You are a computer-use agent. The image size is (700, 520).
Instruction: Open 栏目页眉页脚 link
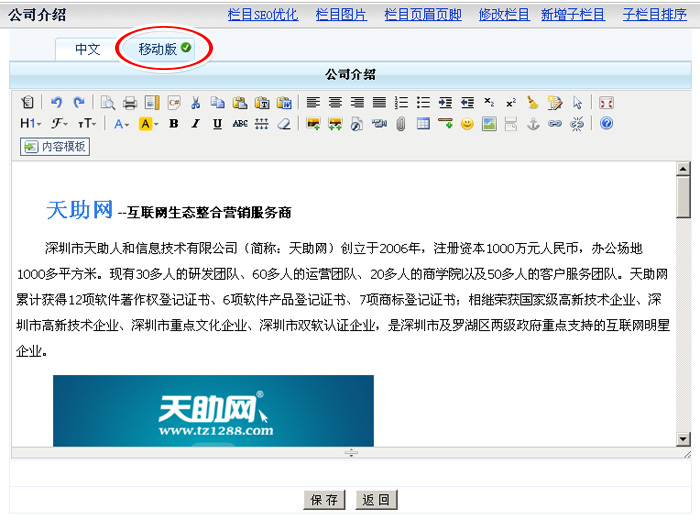click(x=423, y=15)
